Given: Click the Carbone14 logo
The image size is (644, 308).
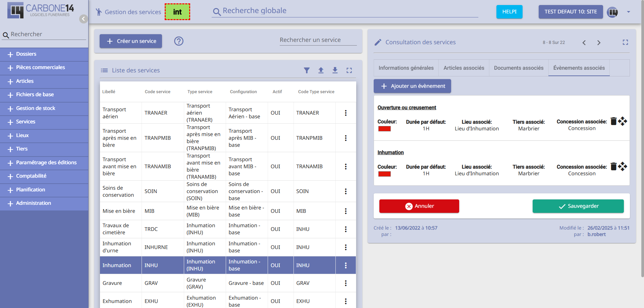Looking at the screenshot, I should tap(41, 10).
